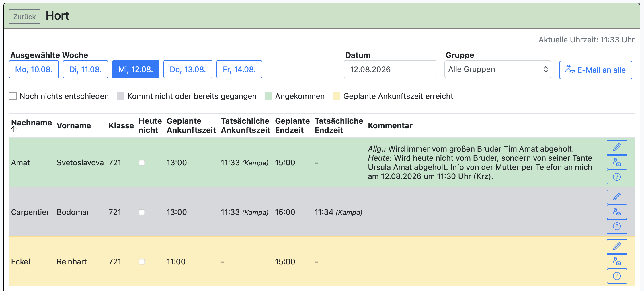Check 'Heute nicht' for Carpentier Bodomar
Image resolution: width=644 pixels, height=291 pixels.
[x=142, y=212]
